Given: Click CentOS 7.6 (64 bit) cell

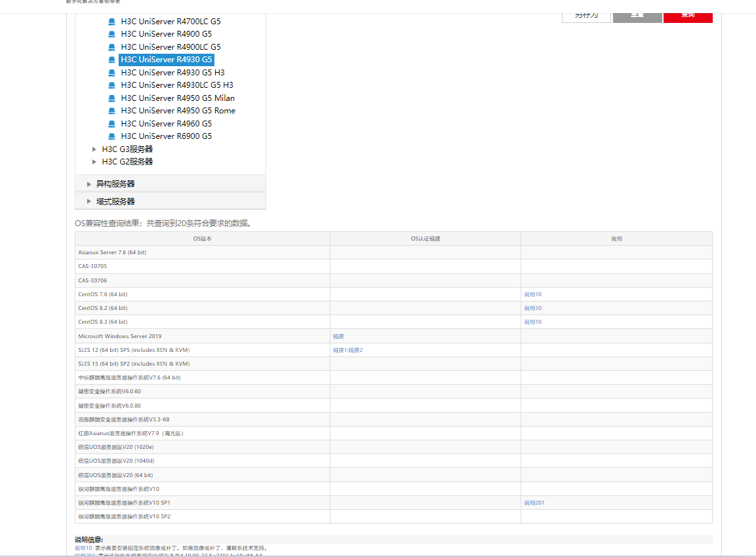Looking at the screenshot, I should 203,294.
